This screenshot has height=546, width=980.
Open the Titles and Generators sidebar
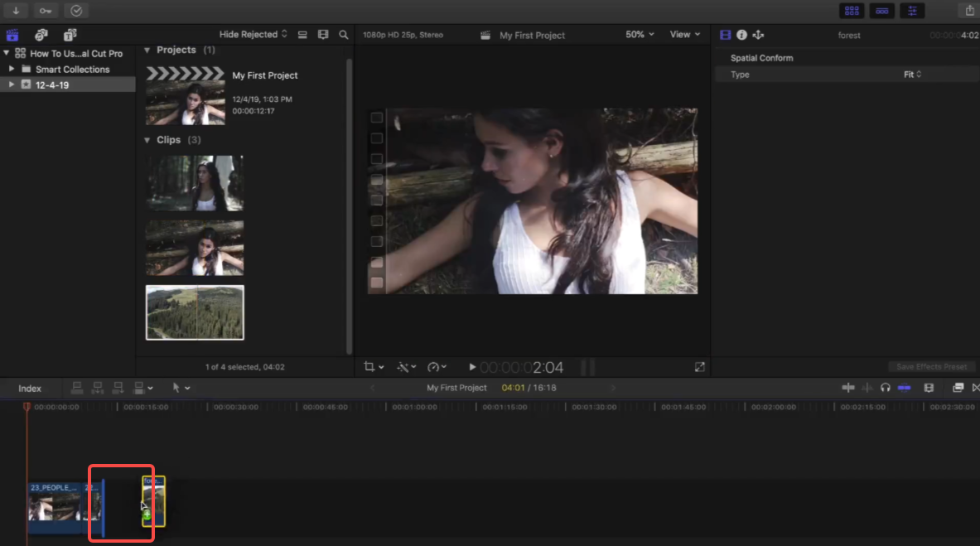pyautogui.click(x=70, y=35)
